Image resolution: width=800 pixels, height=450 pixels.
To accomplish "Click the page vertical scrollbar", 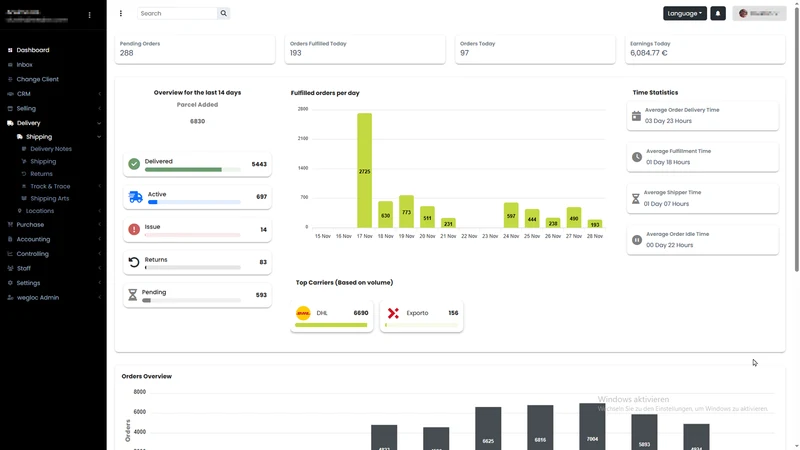I will [x=796, y=138].
